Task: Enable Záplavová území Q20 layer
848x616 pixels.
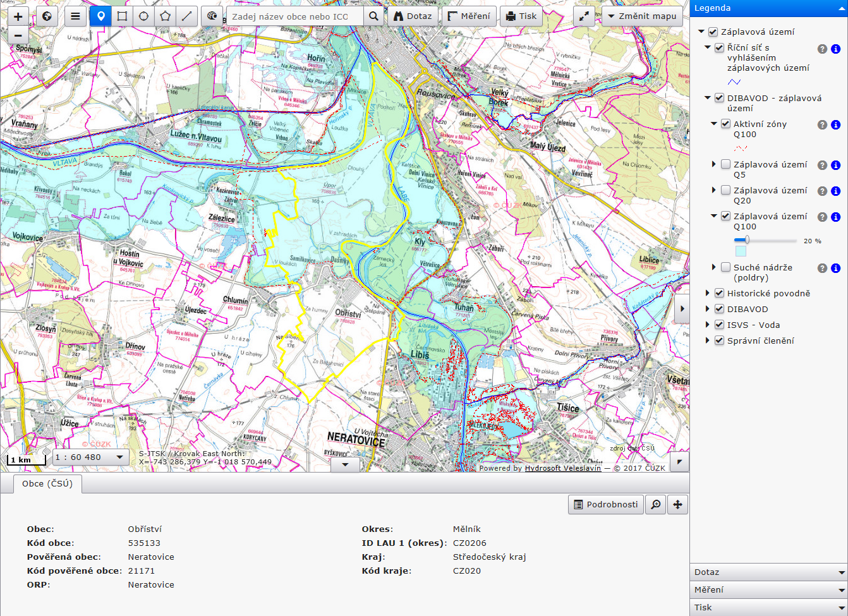Action: pos(725,190)
